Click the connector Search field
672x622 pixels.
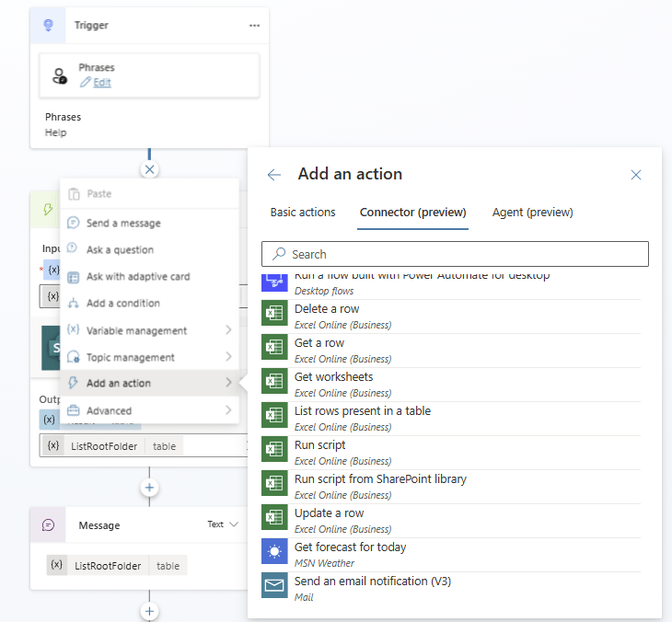tap(455, 254)
